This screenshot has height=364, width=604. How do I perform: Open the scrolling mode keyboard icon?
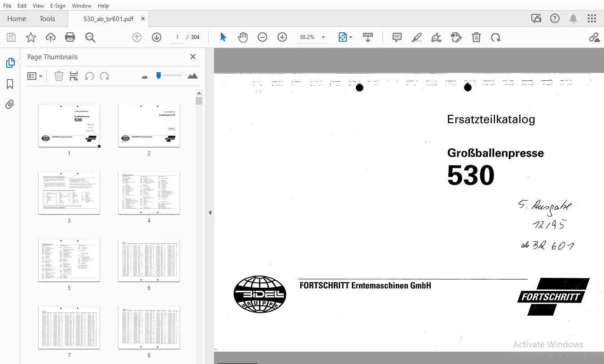click(x=368, y=37)
